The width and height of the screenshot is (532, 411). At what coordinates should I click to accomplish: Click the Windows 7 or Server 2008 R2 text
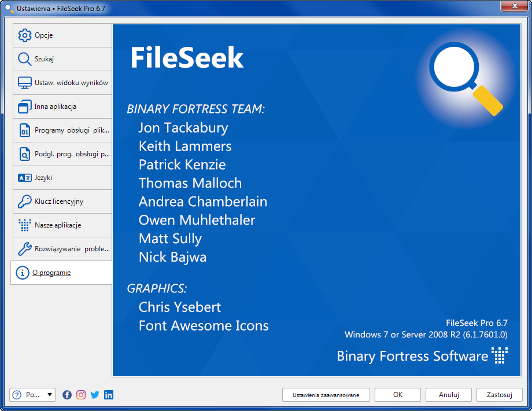click(x=426, y=335)
